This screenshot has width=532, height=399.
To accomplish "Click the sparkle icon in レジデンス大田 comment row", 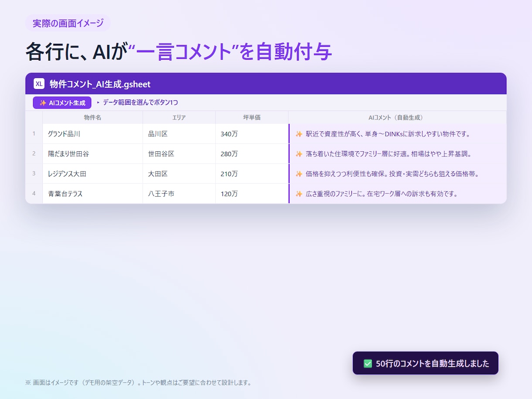I will (299, 174).
